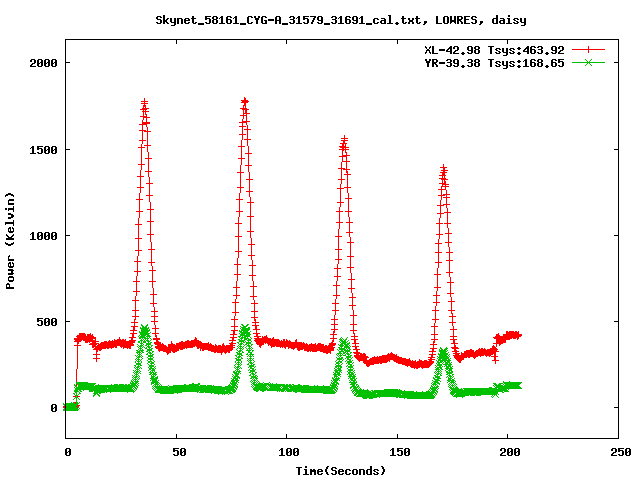The height and width of the screenshot is (480, 640).
Task: Click the green legend line sample for YR
Action: (x=588, y=63)
